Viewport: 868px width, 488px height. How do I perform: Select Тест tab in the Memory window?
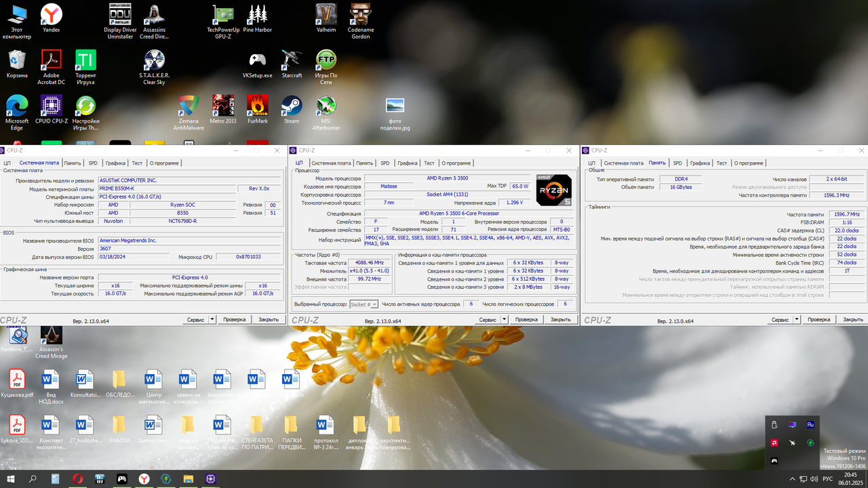point(722,163)
